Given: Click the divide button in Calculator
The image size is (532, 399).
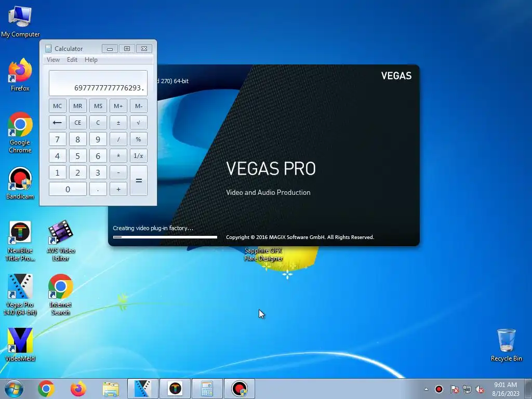Looking at the screenshot, I should pyautogui.click(x=118, y=139).
